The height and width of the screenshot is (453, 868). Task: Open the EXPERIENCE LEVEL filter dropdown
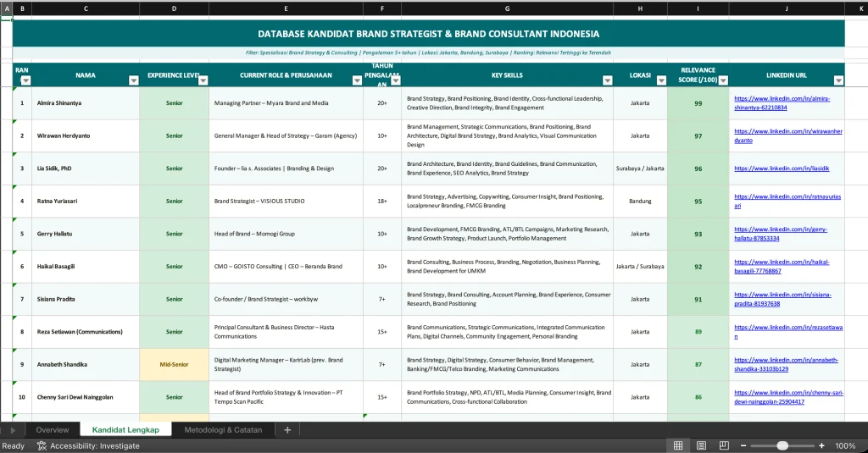coord(203,80)
